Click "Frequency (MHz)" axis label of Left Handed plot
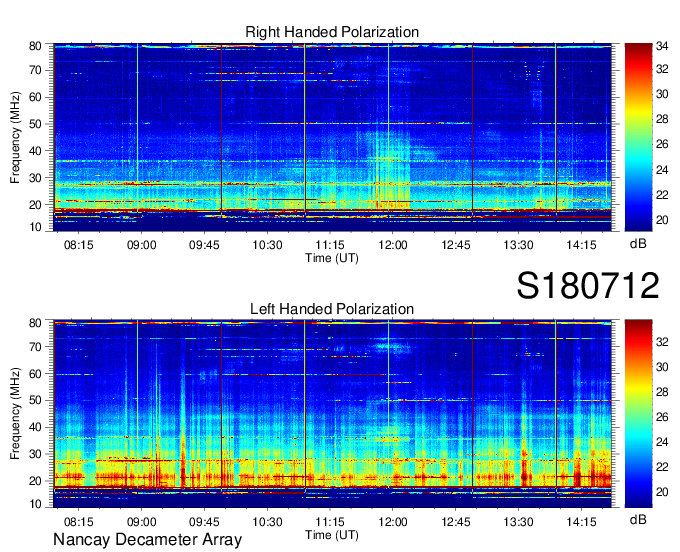The height and width of the screenshot is (552, 680). 15,414
